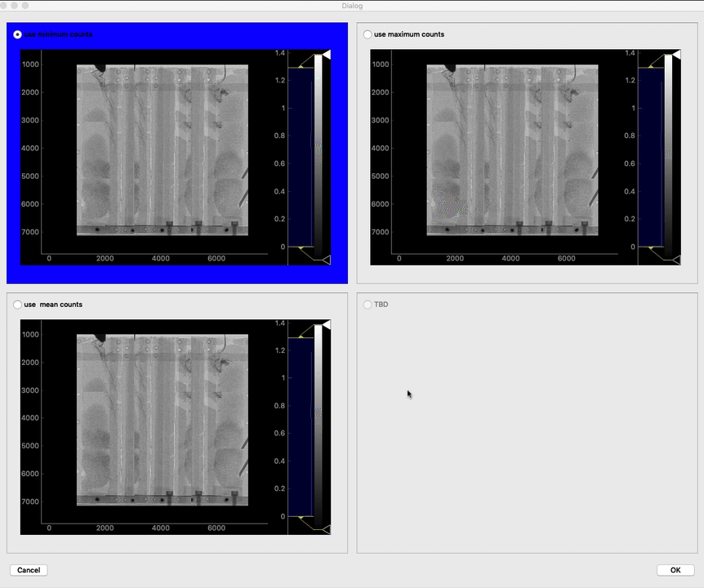
Task: Click black gradient tick in maximum counts histogram
Action: [675, 260]
